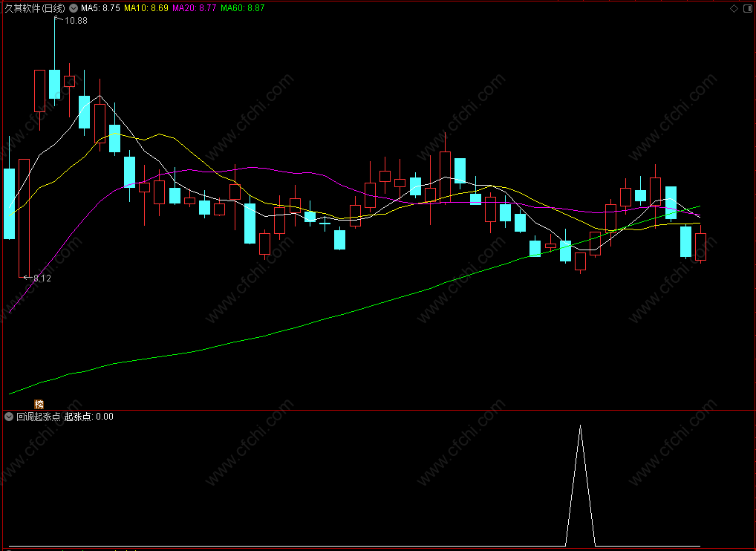Click the tallest candle with 10.88 high
756x551 pixels.
(54, 85)
